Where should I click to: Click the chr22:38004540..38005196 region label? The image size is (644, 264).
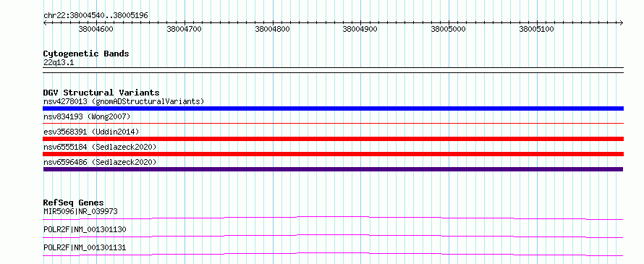(96, 15)
